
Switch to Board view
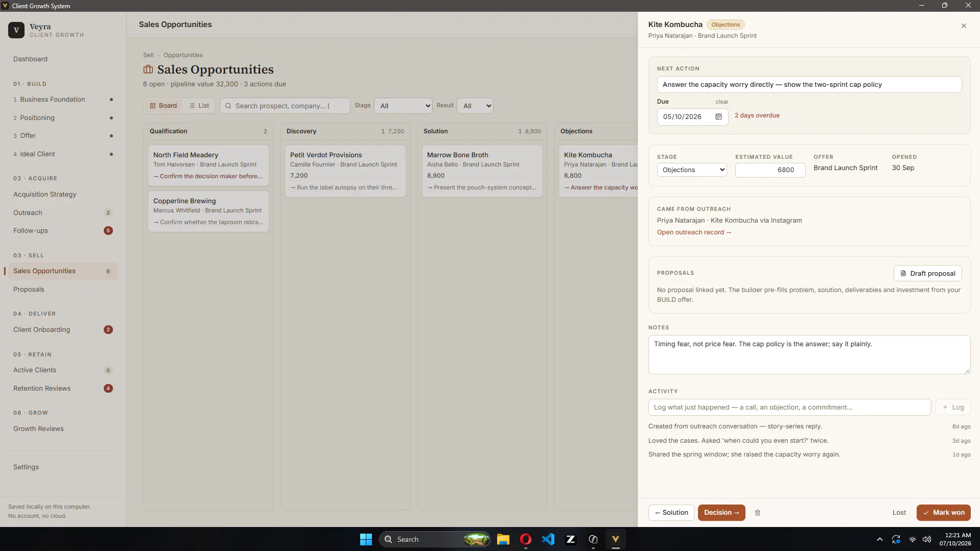[x=163, y=106]
